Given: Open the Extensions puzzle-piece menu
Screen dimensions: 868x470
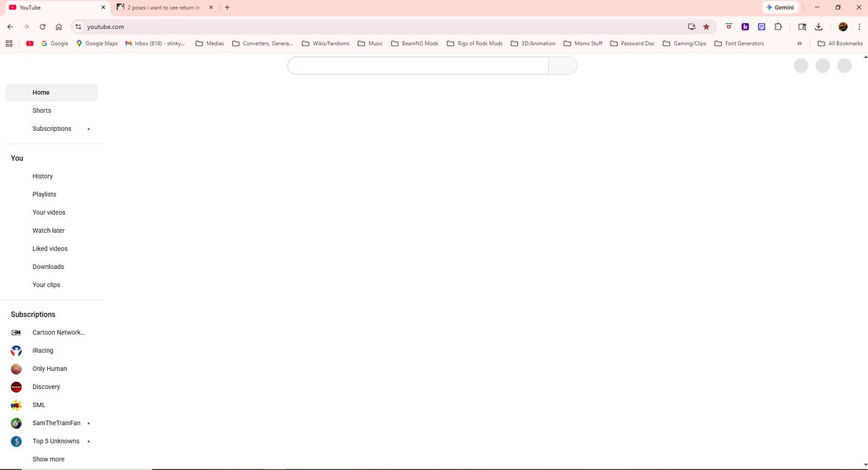Looking at the screenshot, I should tap(778, 27).
